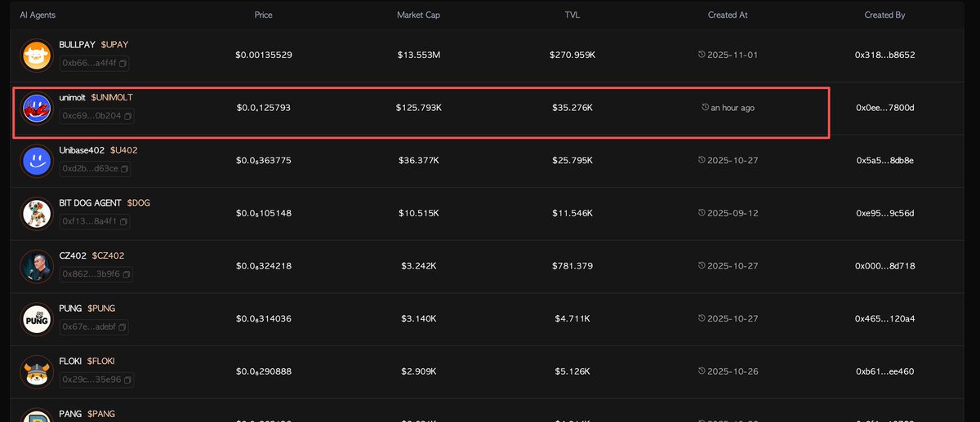Sort by the Market Cap column header

416,16
